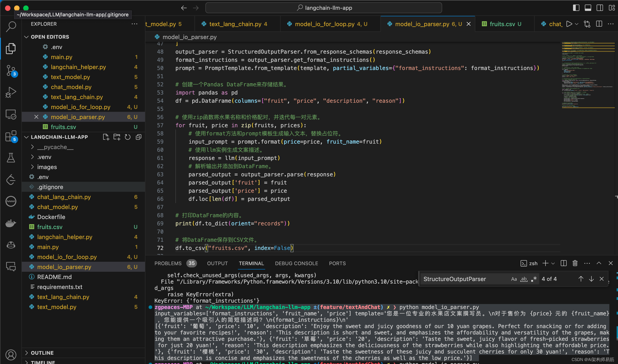This screenshot has height=364, width=618.
Task: Expand the images folder
Action: click(x=47, y=167)
